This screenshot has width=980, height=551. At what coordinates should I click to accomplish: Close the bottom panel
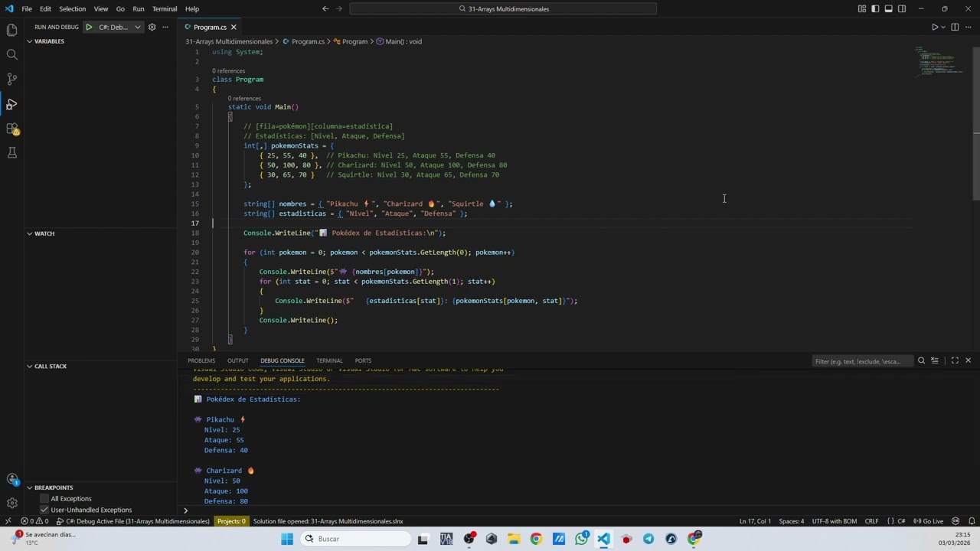coord(968,360)
